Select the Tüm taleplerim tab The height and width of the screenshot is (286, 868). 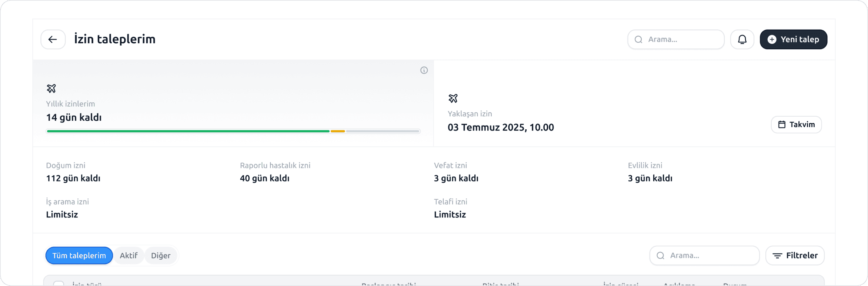(79, 256)
